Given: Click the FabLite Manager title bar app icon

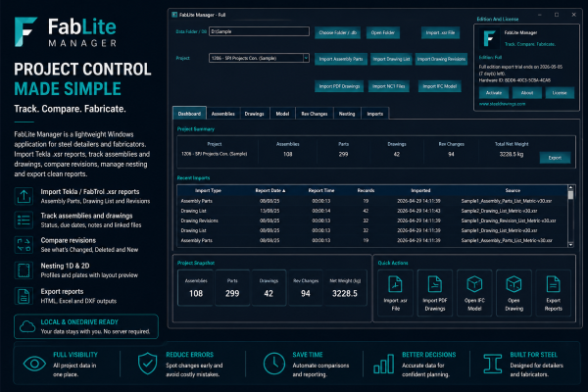Looking at the screenshot, I should click(x=174, y=15).
